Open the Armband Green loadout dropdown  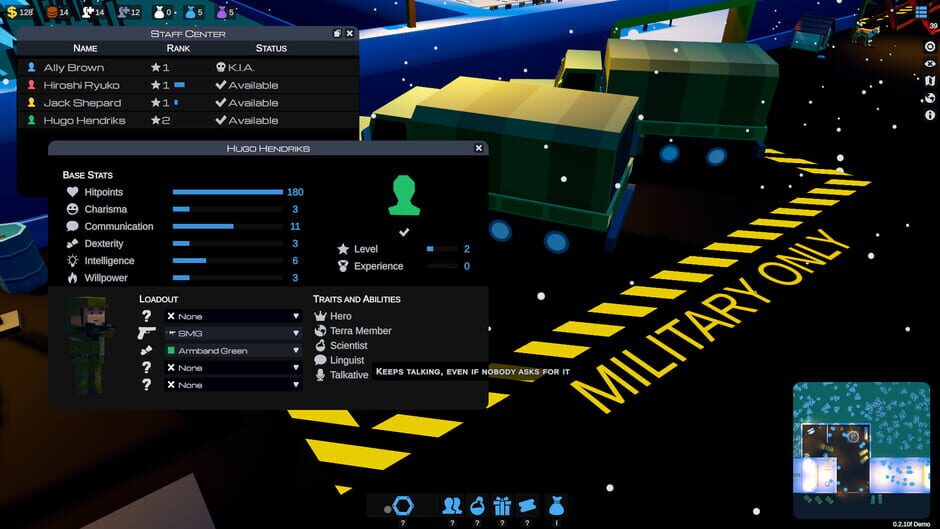(233, 350)
